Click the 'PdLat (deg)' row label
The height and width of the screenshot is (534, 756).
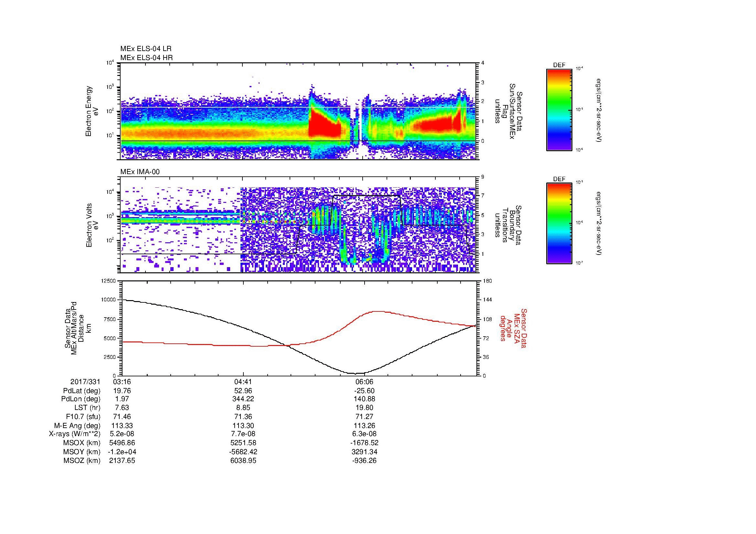[82, 391]
